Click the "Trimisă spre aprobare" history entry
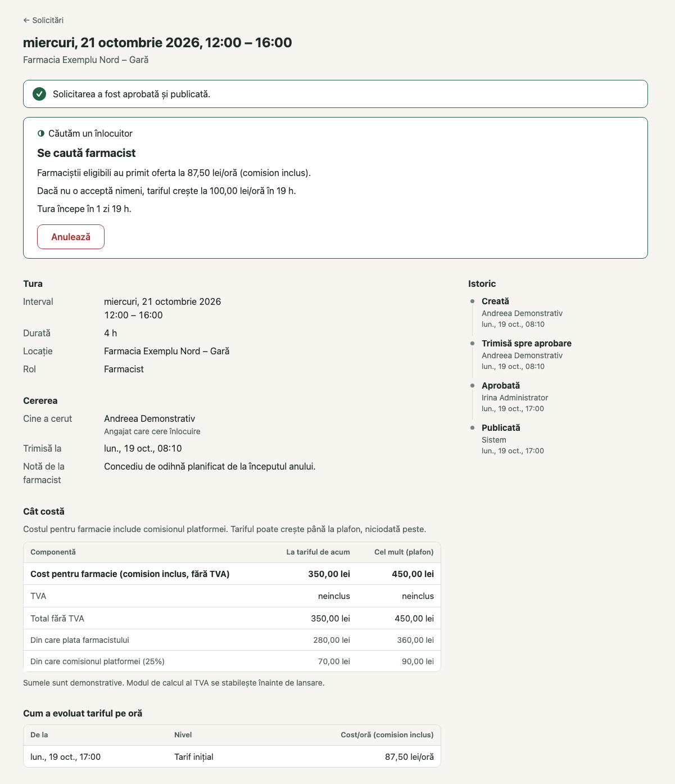This screenshot has height=784, width=675. [527, 344]
